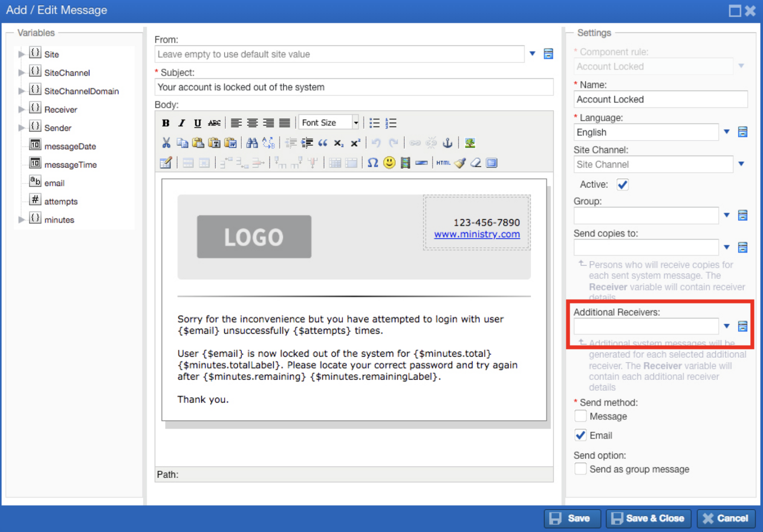Uncheck the Active checkbox
The height and width of the screenshot is (532, 763).
click(x=622, y=185)
